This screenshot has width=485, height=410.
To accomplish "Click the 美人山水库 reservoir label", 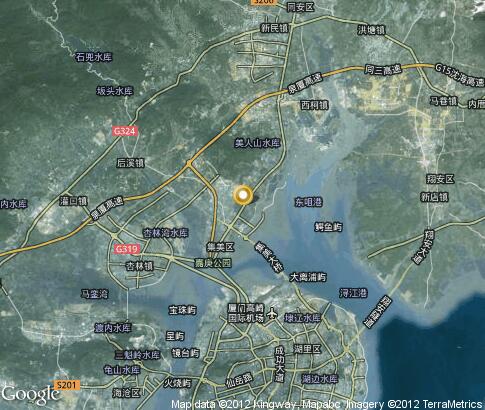I will (257, 144).
